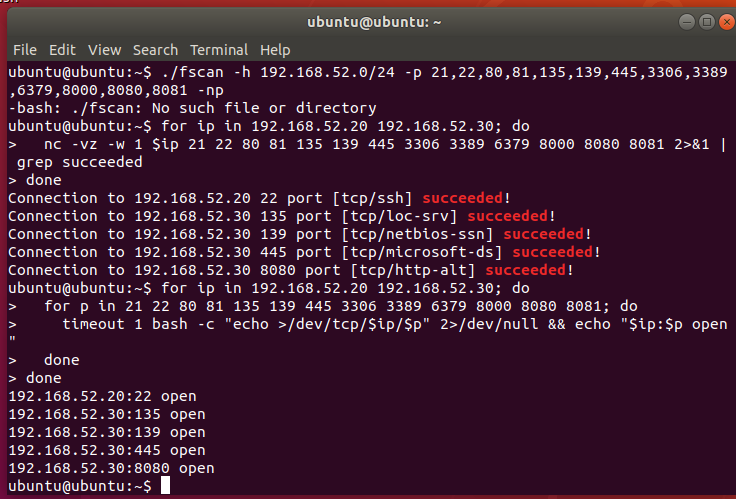
Task: Open the Help menu
Action: (x=275, y=50)
